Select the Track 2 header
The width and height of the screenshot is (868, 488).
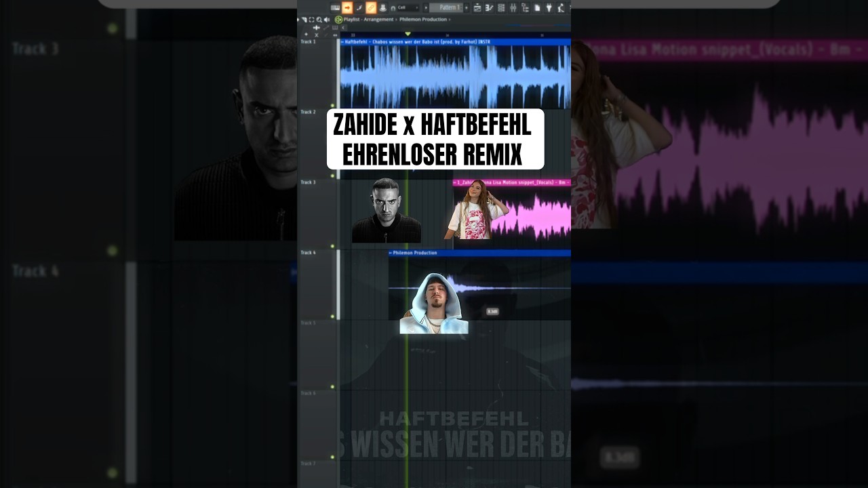point(317,143)
